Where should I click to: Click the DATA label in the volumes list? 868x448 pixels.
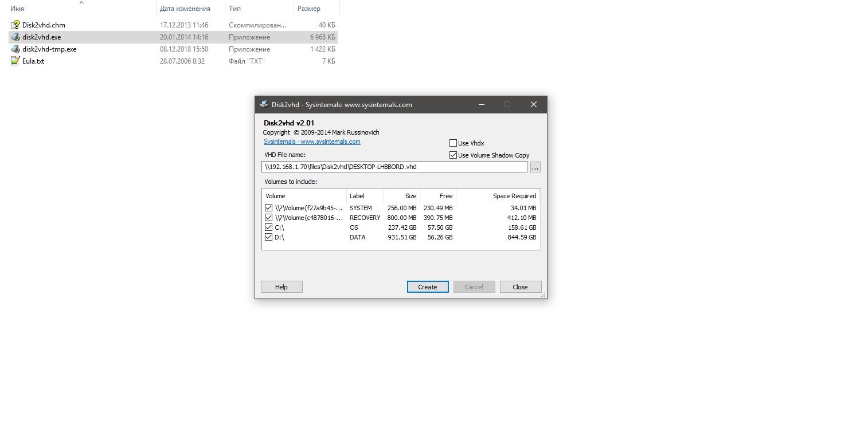coord(357,237)
